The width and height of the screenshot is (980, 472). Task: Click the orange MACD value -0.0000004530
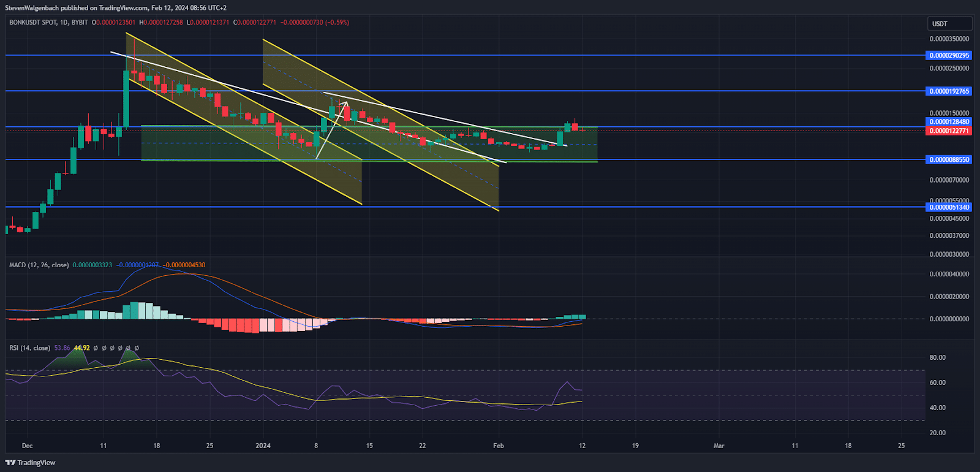[184, 265]
